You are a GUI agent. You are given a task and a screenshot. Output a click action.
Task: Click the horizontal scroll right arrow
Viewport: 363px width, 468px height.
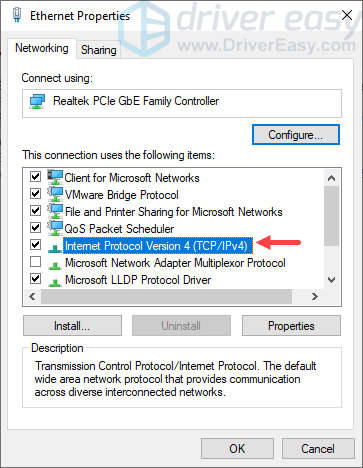tap(314, 296)
